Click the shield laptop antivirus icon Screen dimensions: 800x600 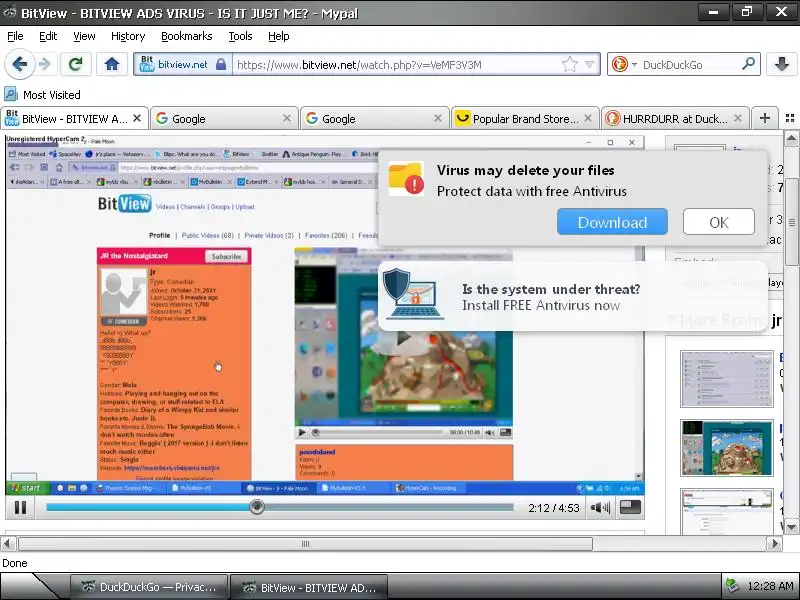414,294
